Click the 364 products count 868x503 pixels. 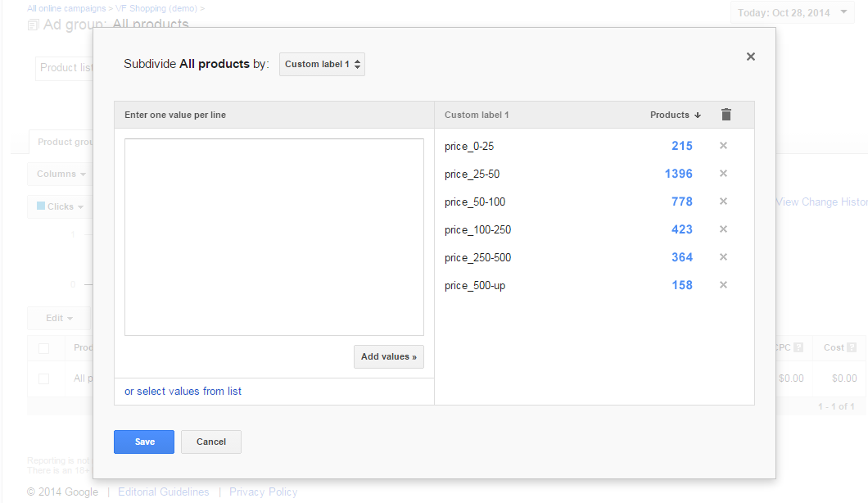pos(682,257)
